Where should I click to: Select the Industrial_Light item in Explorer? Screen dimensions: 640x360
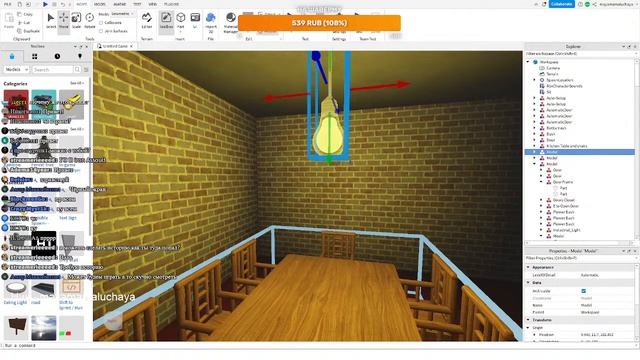tap(567, 230)
